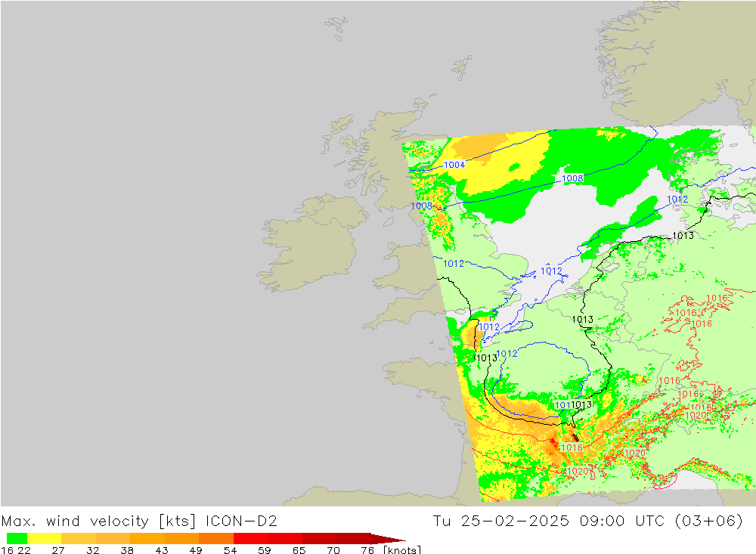This screenshot has width=756, height=554.
Task: Click the 'Tu 25-02-2025 09:00 UTC (03+06)' timestamp
Action: [x=587, y=522]
